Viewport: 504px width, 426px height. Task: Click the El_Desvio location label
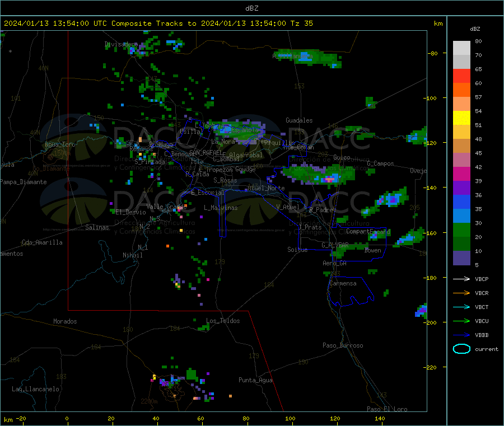click(x=131, y=212)
